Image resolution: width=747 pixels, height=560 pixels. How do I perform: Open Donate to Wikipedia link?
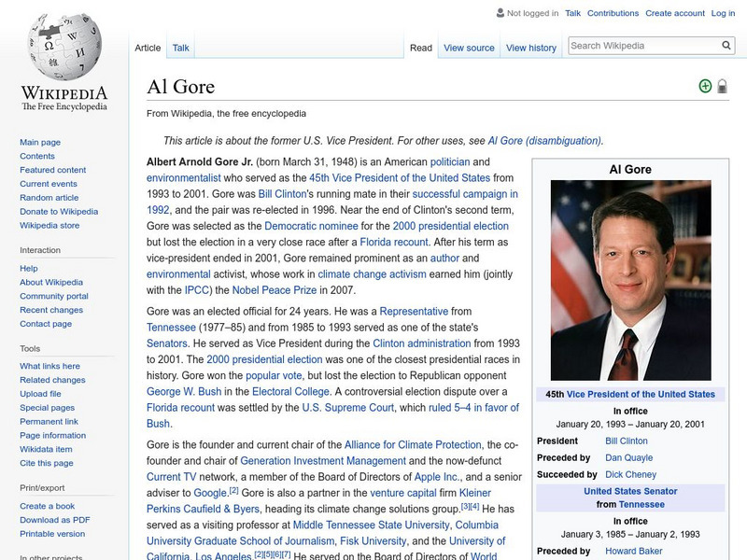[59, 212]
